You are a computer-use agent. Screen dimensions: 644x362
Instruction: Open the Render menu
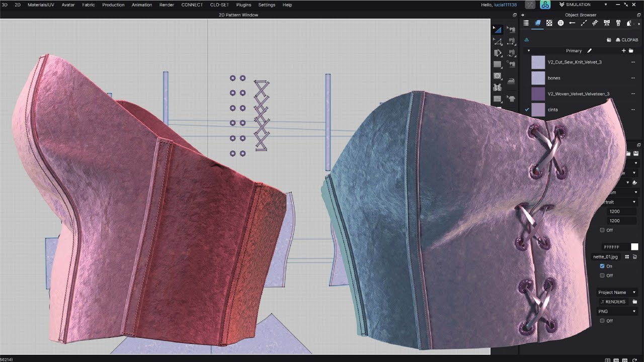coord(167,5)
